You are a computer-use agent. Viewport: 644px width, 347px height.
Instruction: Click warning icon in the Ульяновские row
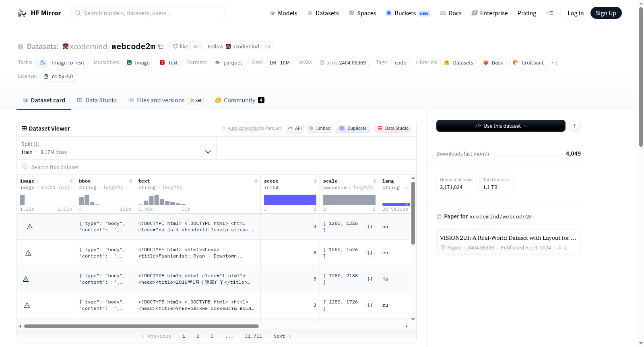tap(27, 305)
